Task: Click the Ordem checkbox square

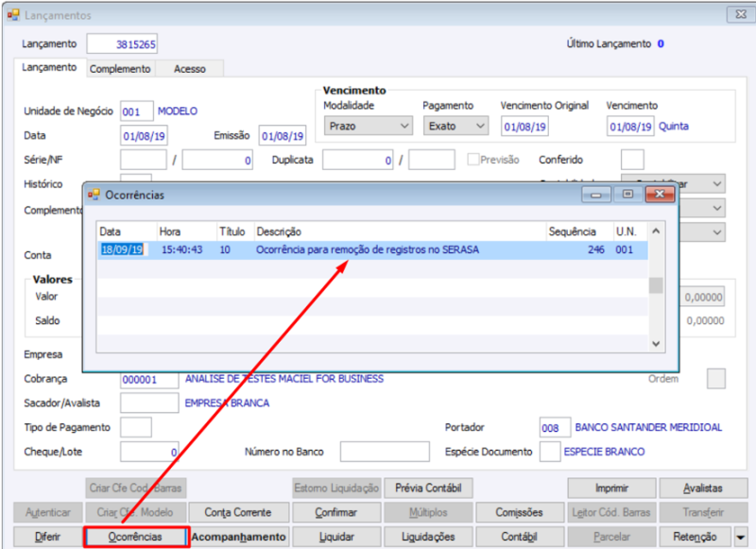Action: click(x=715, y=378)
